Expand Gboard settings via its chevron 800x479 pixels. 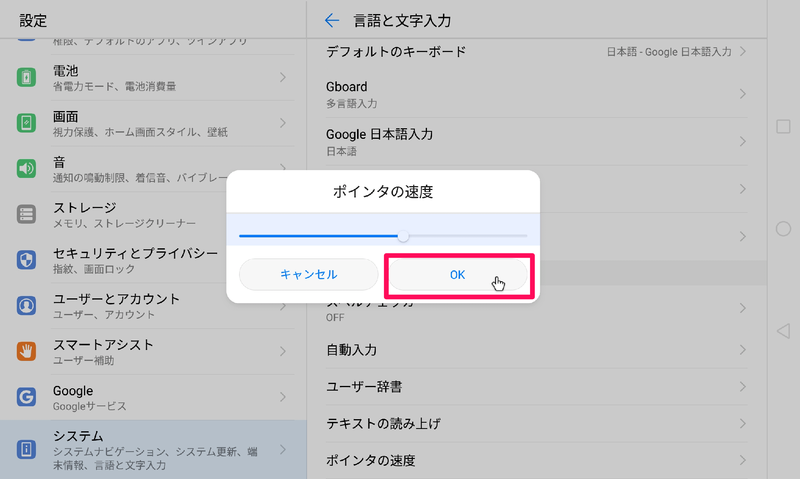742,94
